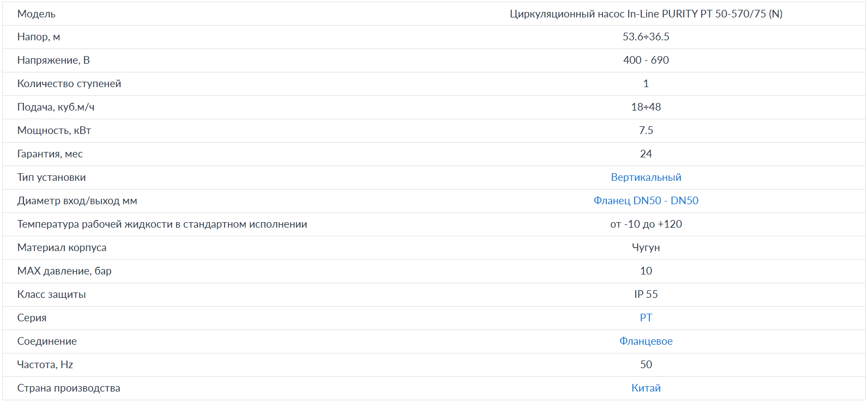Click the Страна производства label

click(69, 388)
